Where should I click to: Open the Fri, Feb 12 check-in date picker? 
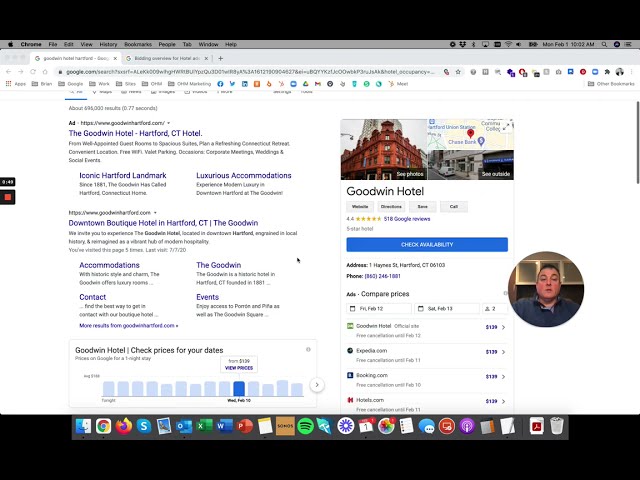379,309
